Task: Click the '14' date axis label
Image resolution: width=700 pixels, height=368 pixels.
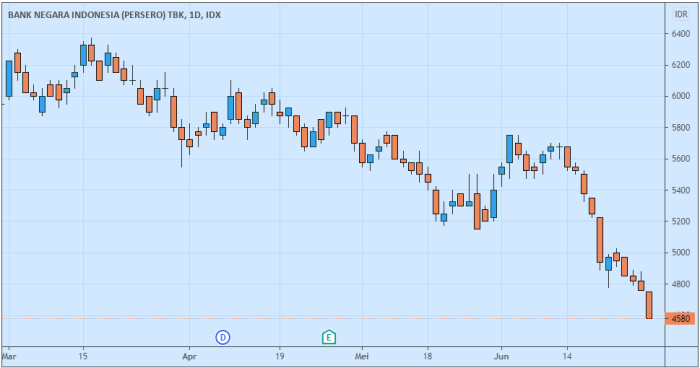Action: 567,356
